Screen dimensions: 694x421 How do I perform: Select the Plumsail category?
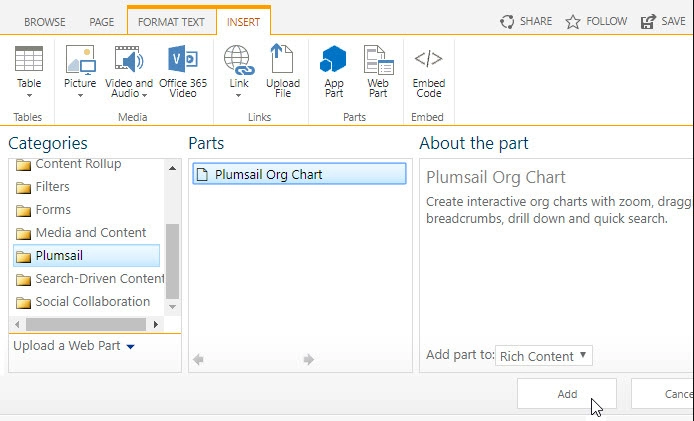pos(86,255)
